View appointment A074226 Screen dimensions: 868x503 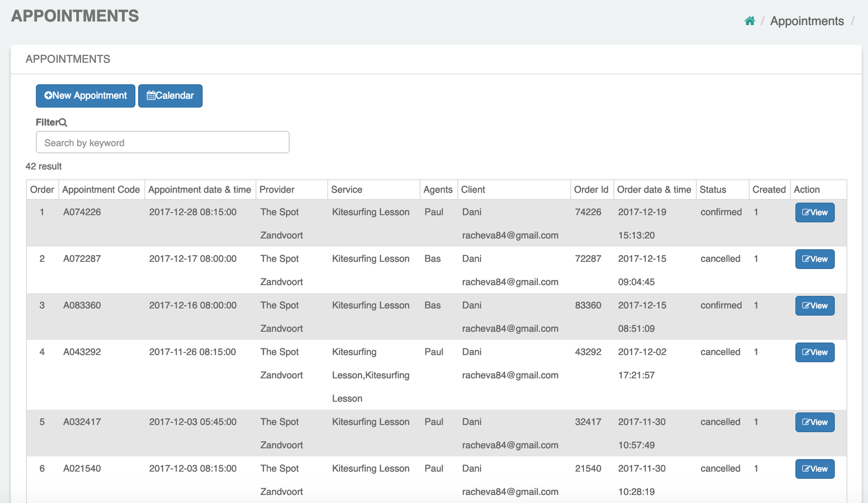[x=815, y=212]
